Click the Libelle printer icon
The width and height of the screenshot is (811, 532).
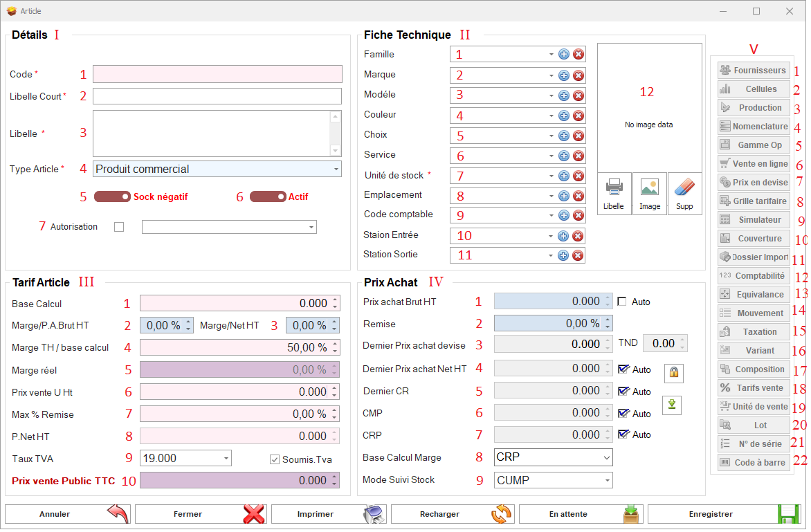(614, 194)
